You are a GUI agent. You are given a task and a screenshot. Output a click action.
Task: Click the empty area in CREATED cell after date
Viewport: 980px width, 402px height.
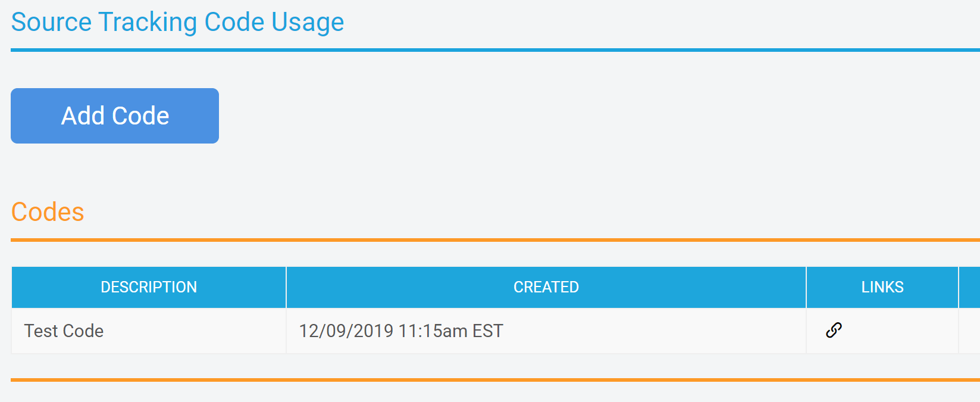pos(655,331)
